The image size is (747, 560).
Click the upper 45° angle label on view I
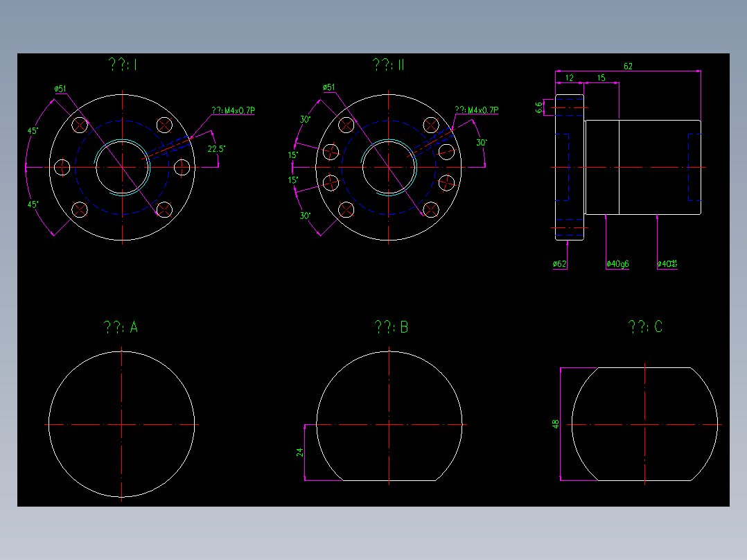33,129
